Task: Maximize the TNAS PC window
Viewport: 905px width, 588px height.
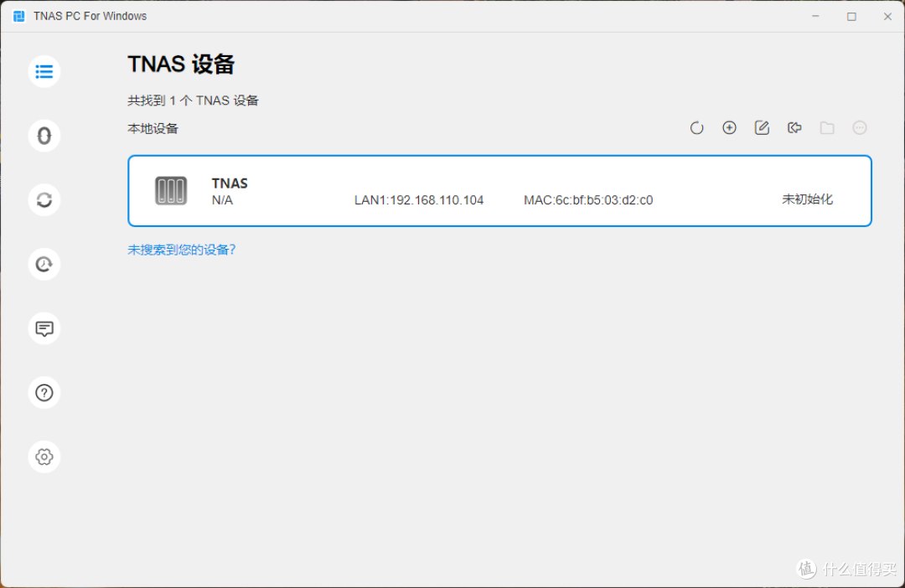Action: coord(851,16)
